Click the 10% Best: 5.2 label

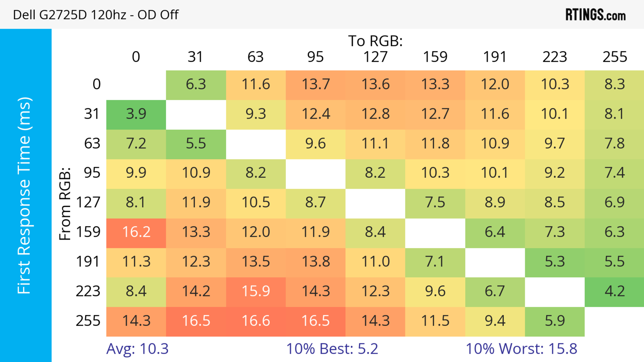click(x=332, y=349)
